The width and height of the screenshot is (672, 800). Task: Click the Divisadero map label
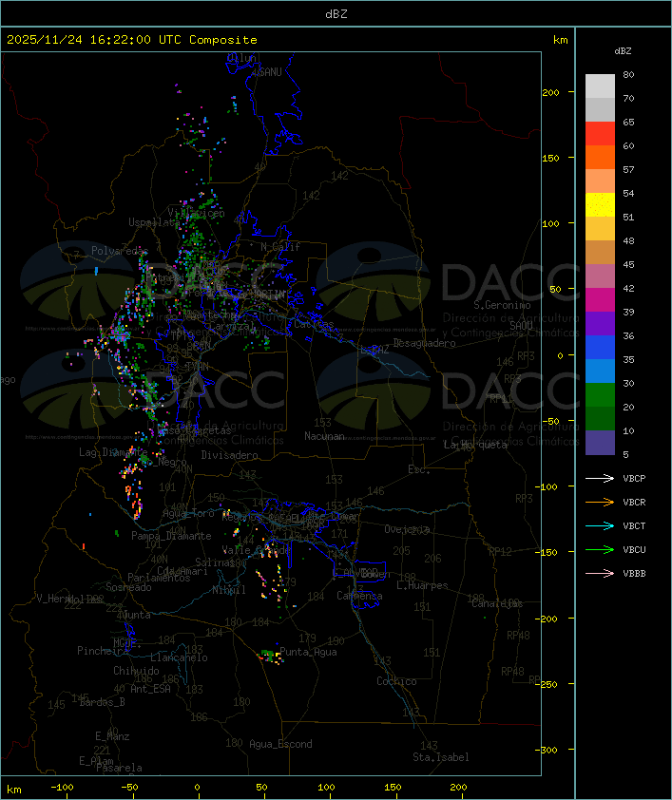(229, 454)
